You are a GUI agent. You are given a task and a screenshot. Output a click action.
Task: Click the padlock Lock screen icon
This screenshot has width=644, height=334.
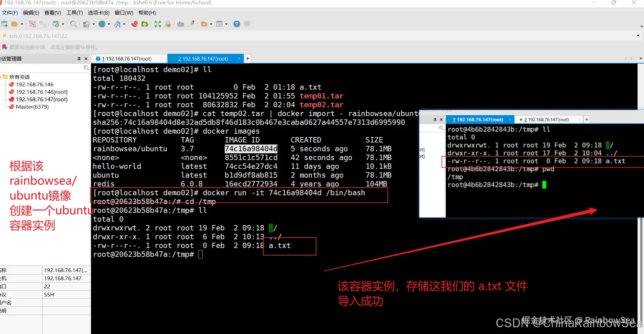point(168,24)
